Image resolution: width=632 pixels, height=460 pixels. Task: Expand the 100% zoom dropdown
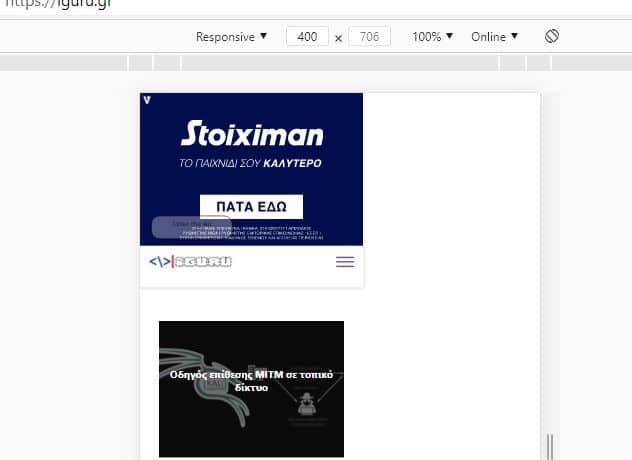pos(432,37)
